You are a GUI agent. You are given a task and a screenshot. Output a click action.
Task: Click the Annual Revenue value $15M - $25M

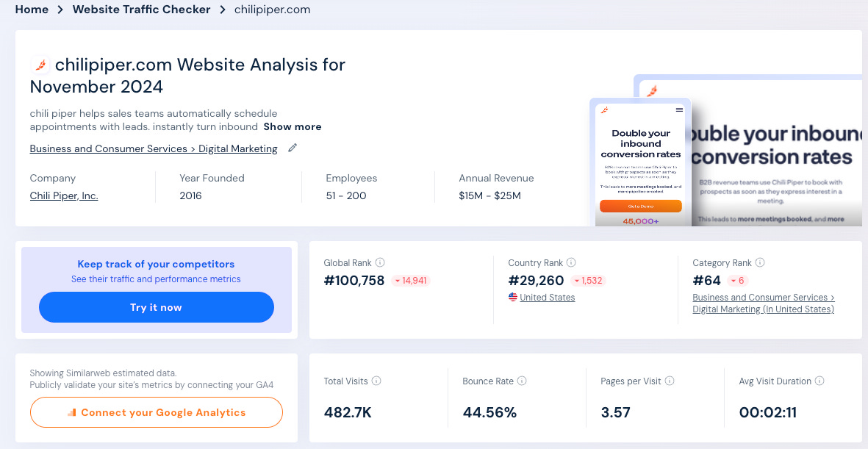coord(490,195)
